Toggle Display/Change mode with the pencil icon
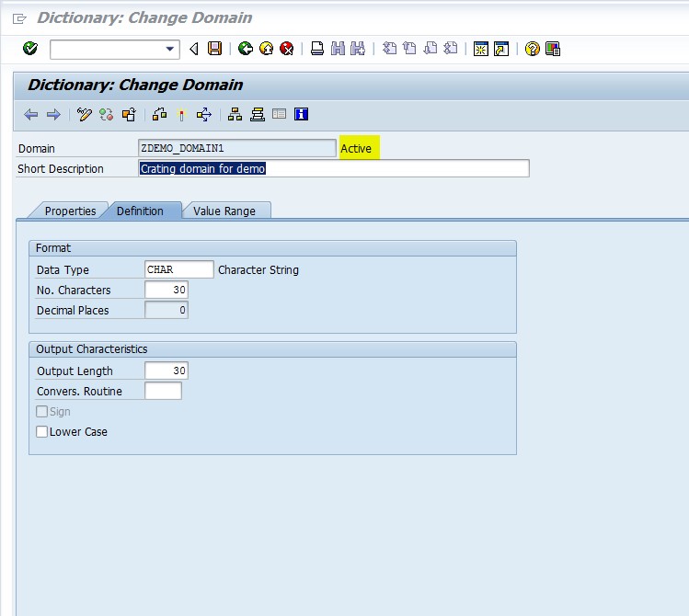 [x=84, y=115]
